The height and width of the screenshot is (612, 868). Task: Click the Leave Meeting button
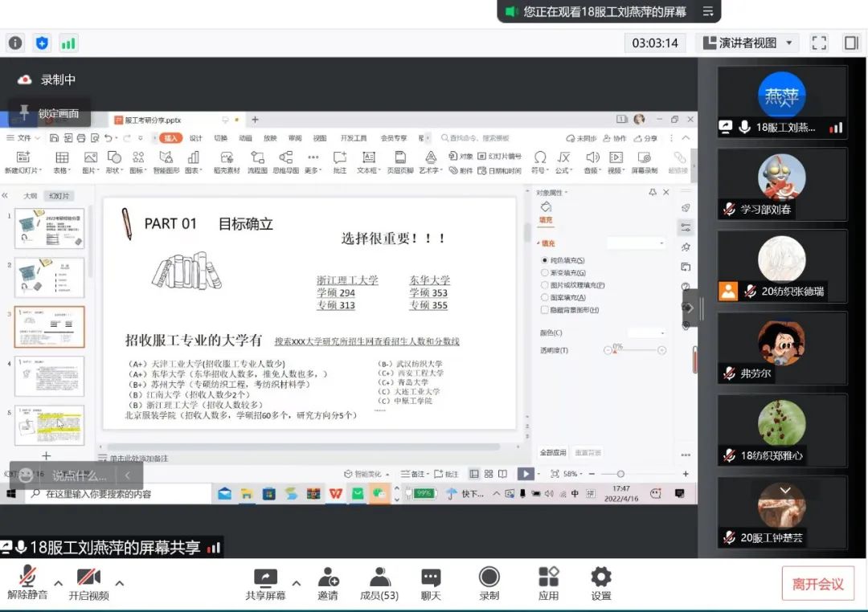817,584
